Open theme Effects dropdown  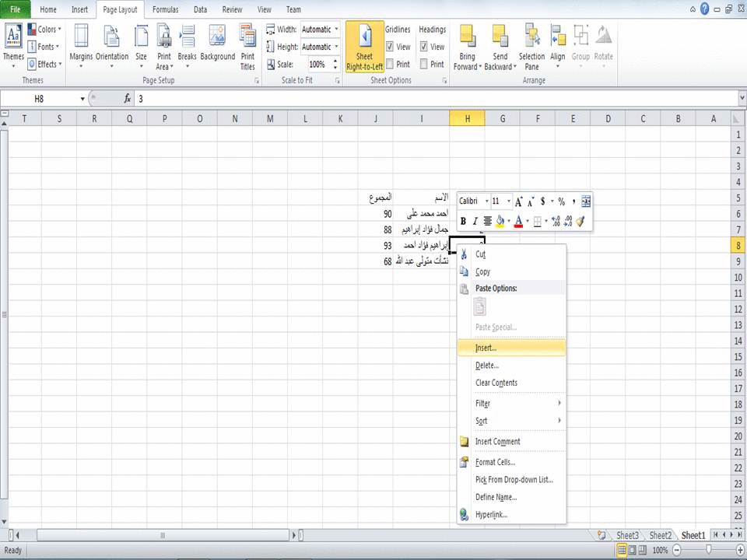pyautogui.click(x=45, y=64)
